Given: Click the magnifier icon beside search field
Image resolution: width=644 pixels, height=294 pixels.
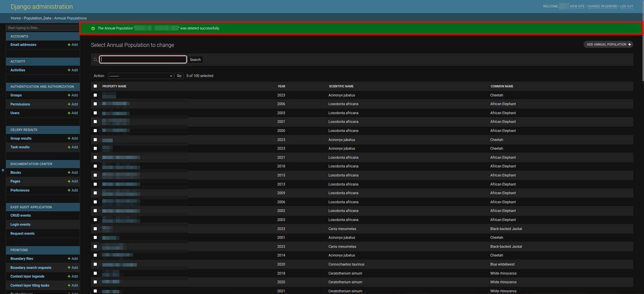Looking at the screenshot, I should (x=96, y=60).
